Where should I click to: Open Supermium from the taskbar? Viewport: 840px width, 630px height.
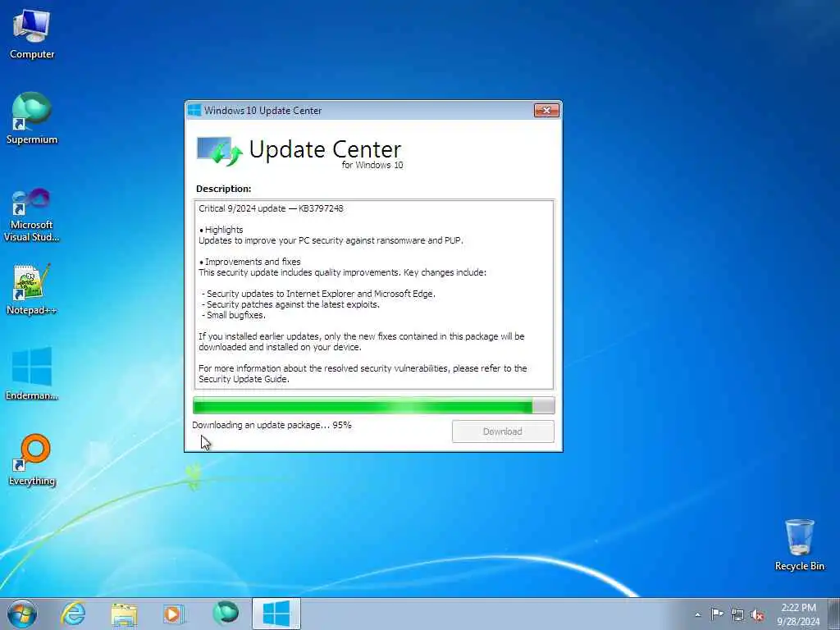(225, 614)
